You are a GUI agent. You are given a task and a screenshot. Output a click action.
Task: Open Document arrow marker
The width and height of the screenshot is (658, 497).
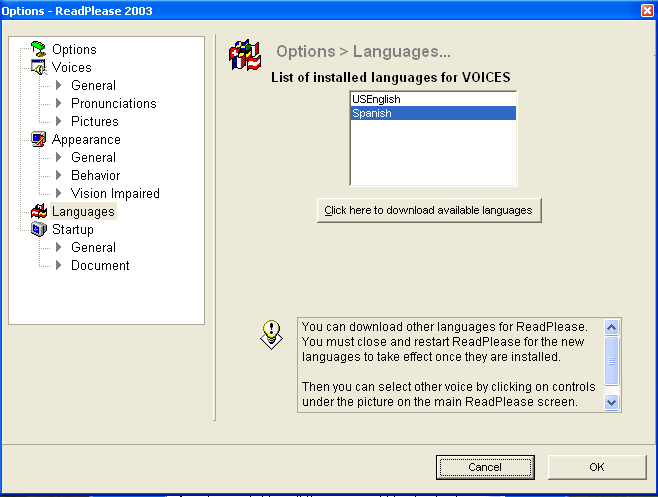coord(59,265)
